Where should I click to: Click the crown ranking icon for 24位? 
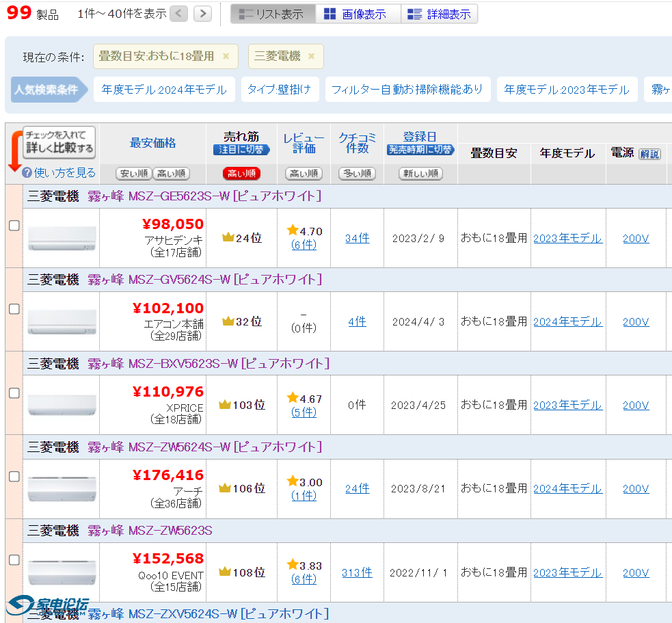(228, 238)
